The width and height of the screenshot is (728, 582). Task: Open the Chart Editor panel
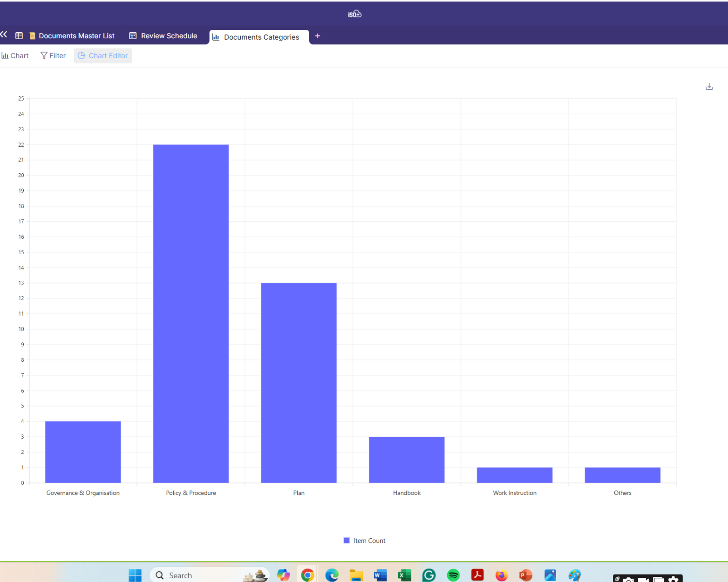(103, 56)
